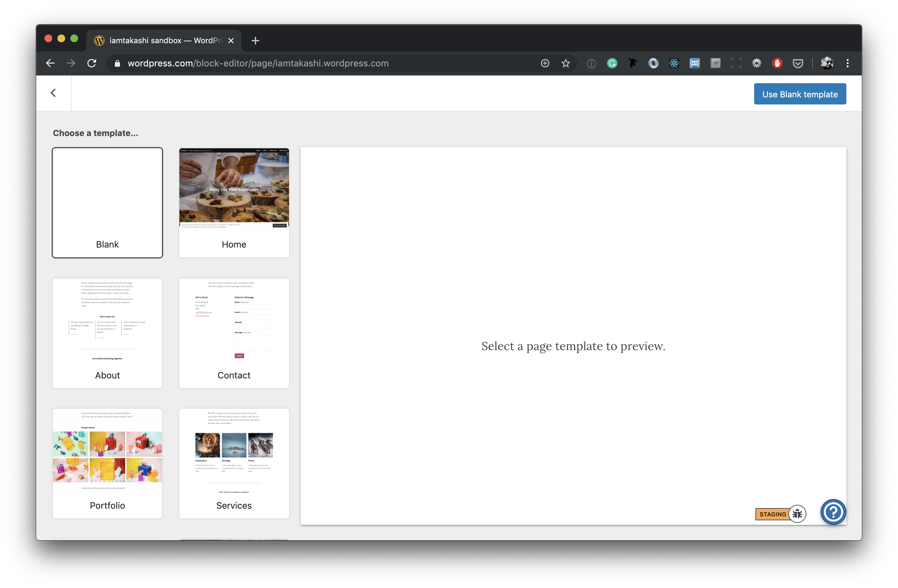Image resolution: width=898 pixels, height=588 pixels.
Task: Close the iamtakashi sandbox tab
Action: click(231, 40)
